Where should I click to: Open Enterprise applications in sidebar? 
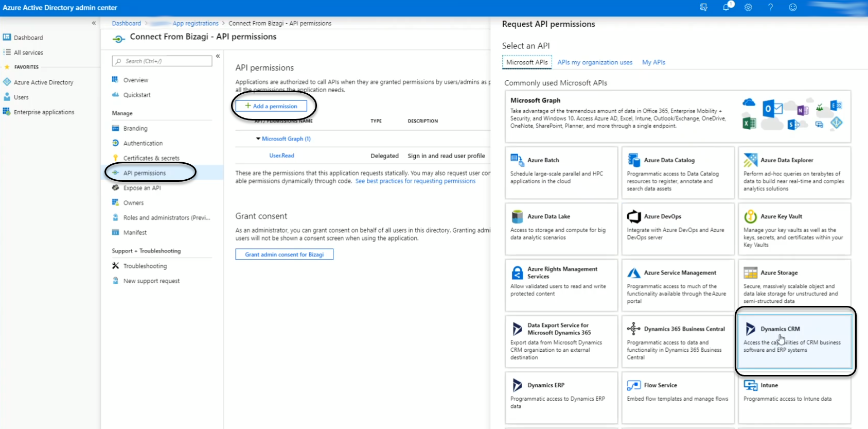point(44,112)
